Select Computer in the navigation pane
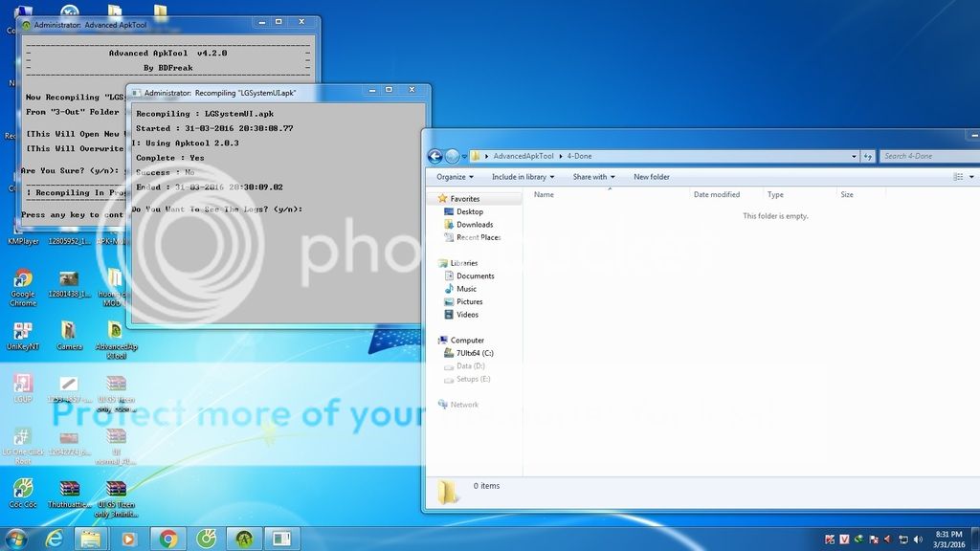This screenshot has width=980, height=551. point(460,341)
